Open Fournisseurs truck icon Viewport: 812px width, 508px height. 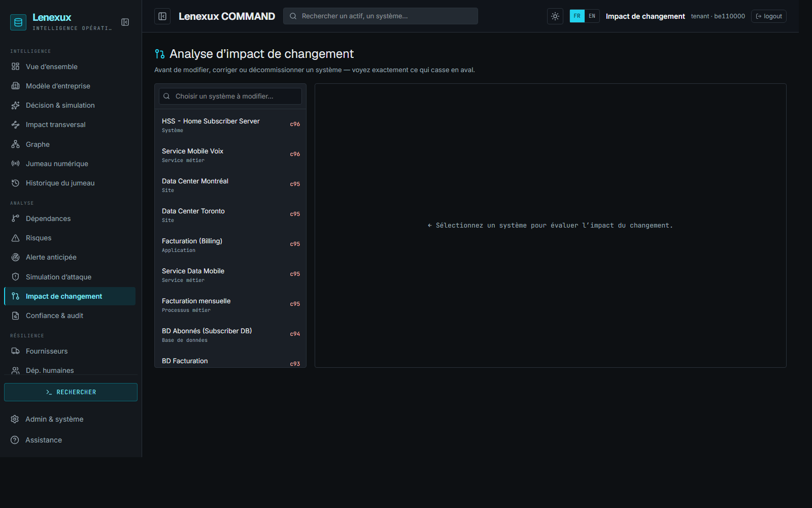tap(16, 351)
